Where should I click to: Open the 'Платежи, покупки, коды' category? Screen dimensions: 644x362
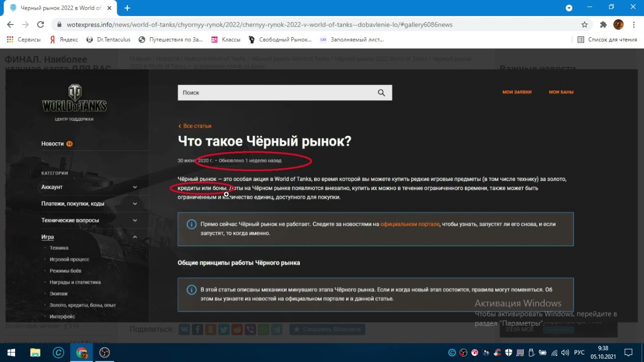coord(72,204)
